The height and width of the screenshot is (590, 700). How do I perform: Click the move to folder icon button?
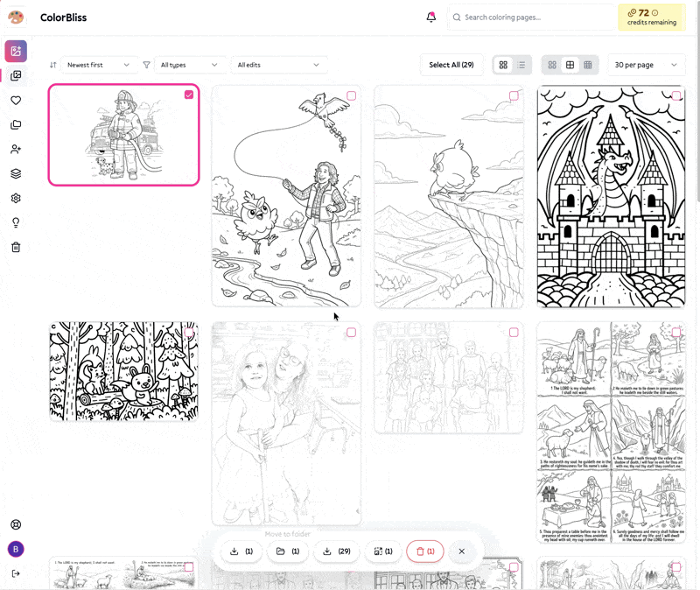point(288,551)
